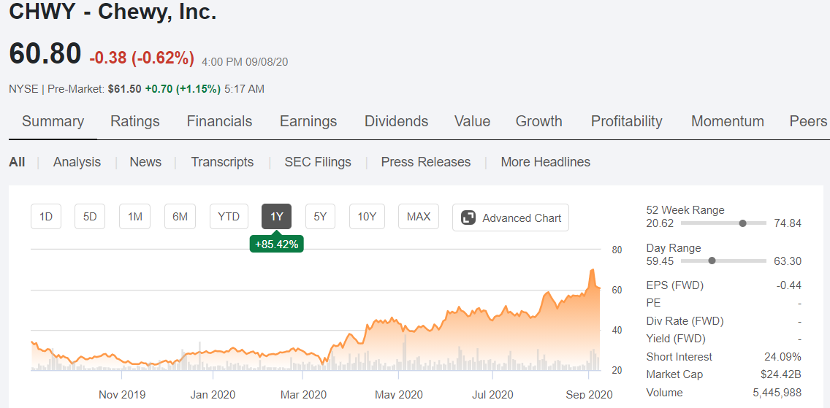
Task: Click the September 2020 price peak on chart
Action: click(x=592, y=270)
